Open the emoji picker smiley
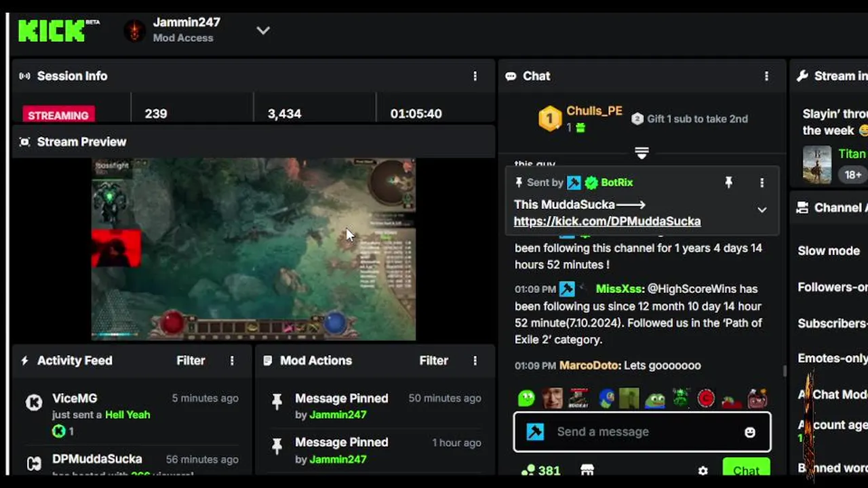 click(x=749, y=432)
